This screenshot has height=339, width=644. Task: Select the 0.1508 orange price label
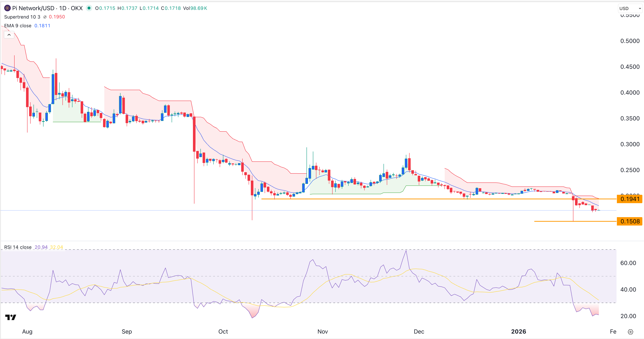pyautogui.click(x=629, y=221)
